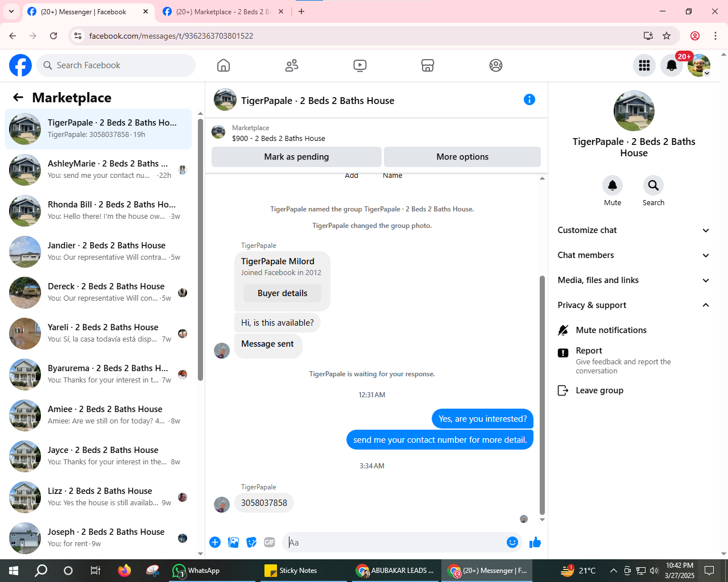Click More options button

(x=462, y=157)
